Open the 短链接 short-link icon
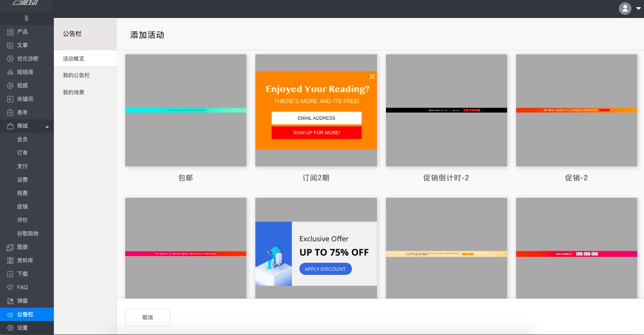 [x=10, y=72]
